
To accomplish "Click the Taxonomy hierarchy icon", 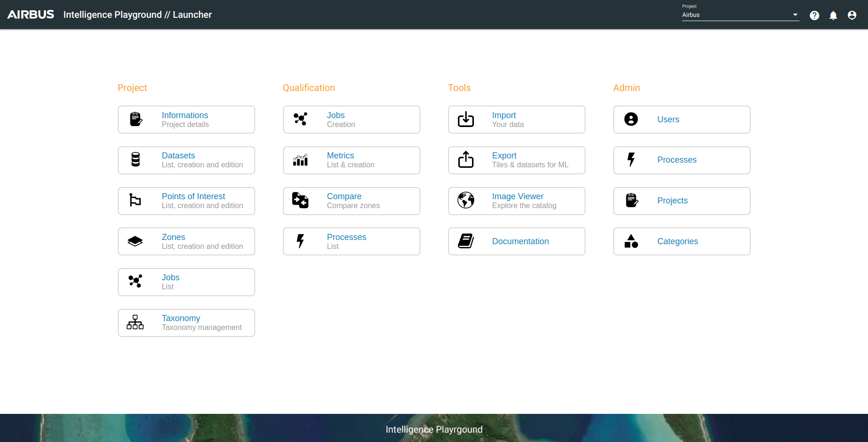I will [x=135, y=322].
